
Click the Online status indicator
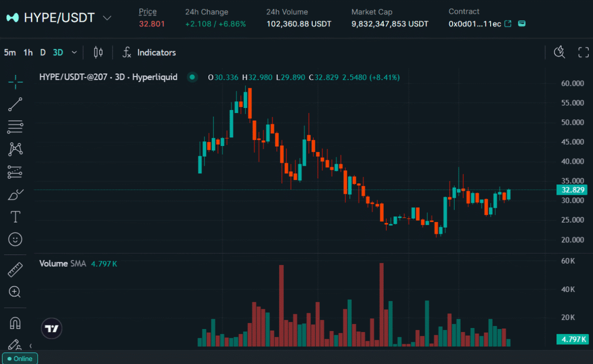(20, 358)
